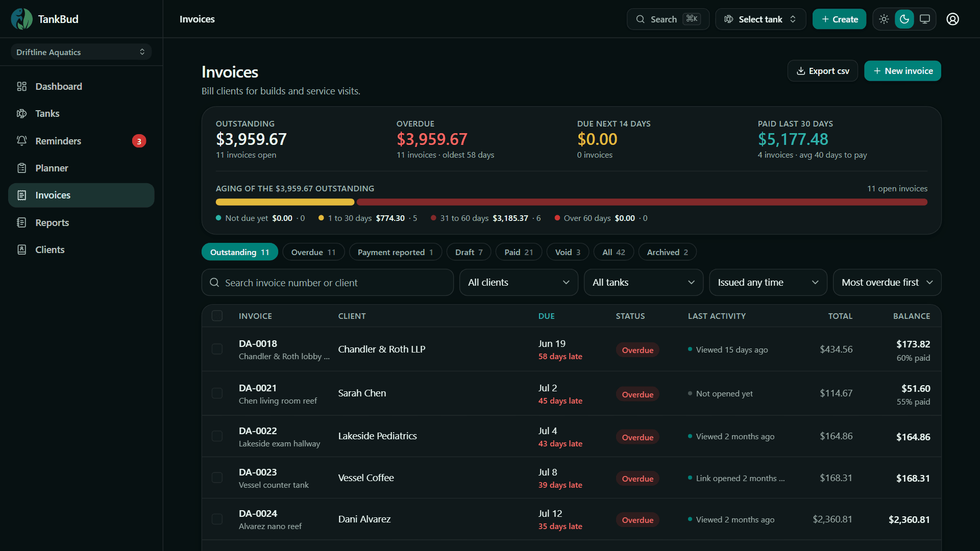Click the Clients contact icon
Viewport: 980px width, 551px height.
(21, 249)
